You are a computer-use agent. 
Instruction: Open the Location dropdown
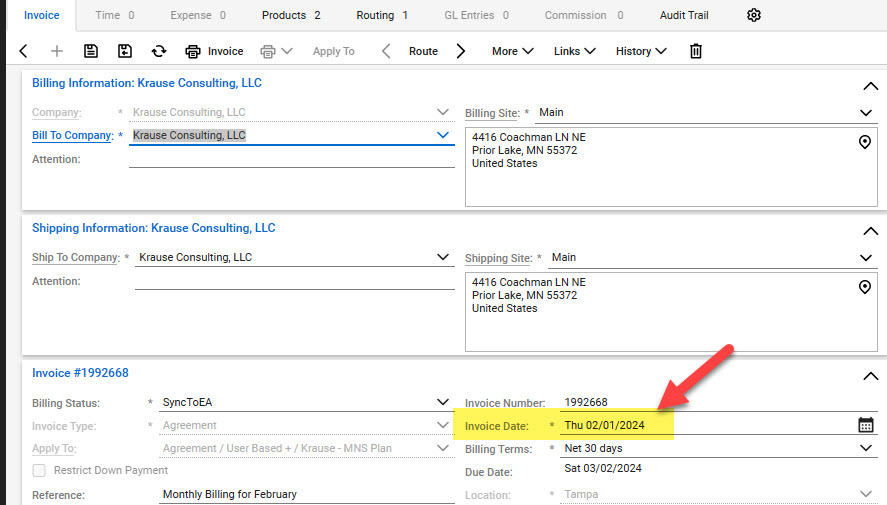tap(866, 494)
